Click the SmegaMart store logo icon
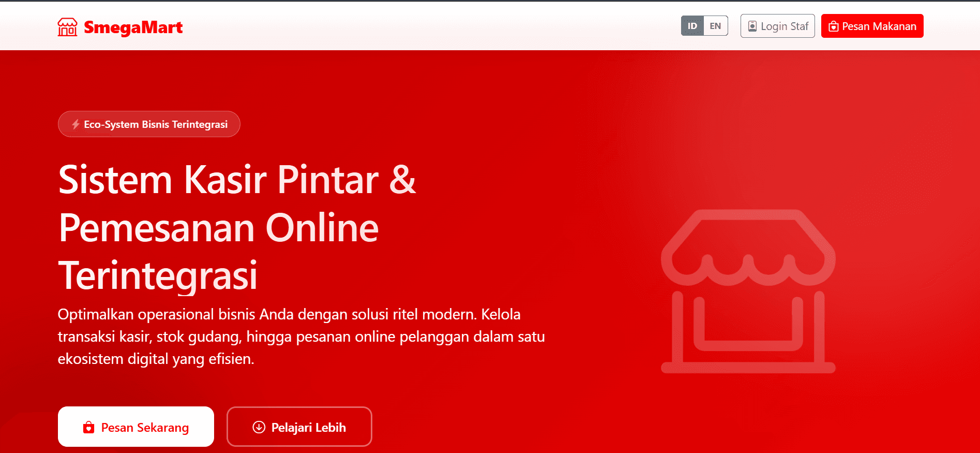This screenshot has height=453, width=980. pyautogui.click(x=67, y=27)
